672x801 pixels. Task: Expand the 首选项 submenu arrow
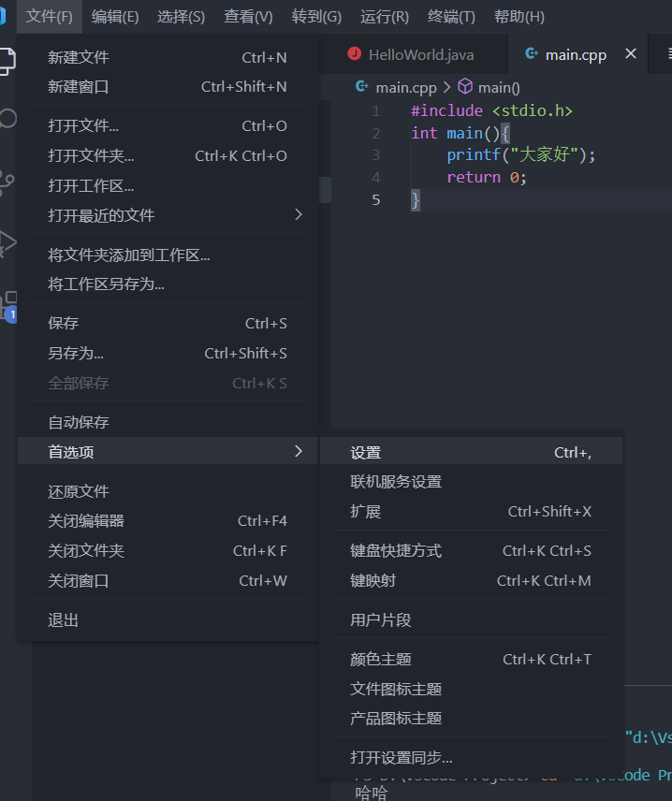(x=299, y=452)
